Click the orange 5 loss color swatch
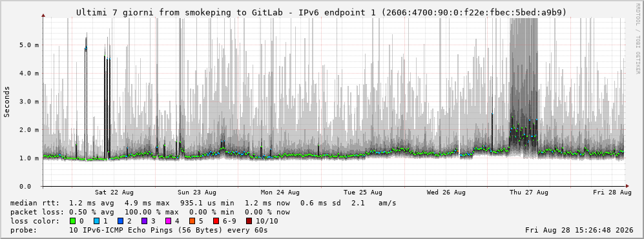This screenshot has height=239, width=644. click(192, 222)
